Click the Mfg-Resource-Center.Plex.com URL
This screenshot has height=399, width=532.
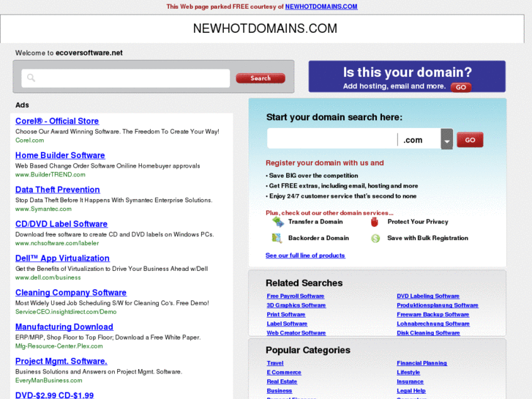pyautogui.click(x=59, y=346)
